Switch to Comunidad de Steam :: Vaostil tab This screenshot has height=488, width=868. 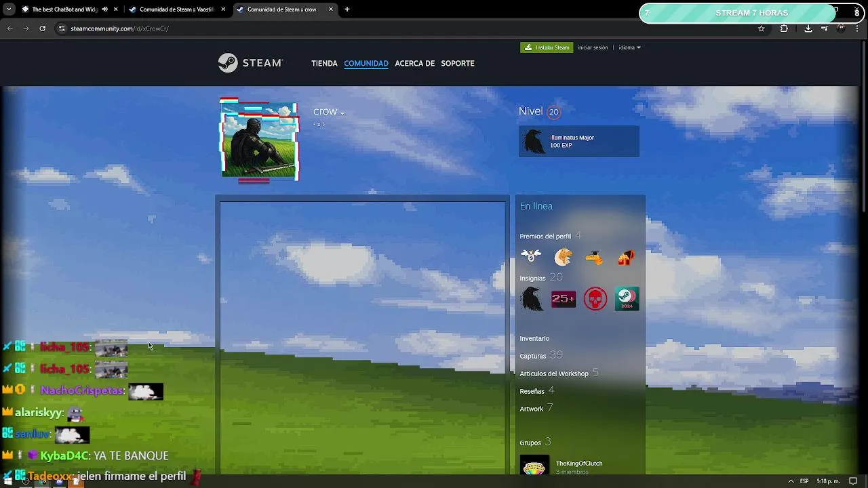coord(176,9)
